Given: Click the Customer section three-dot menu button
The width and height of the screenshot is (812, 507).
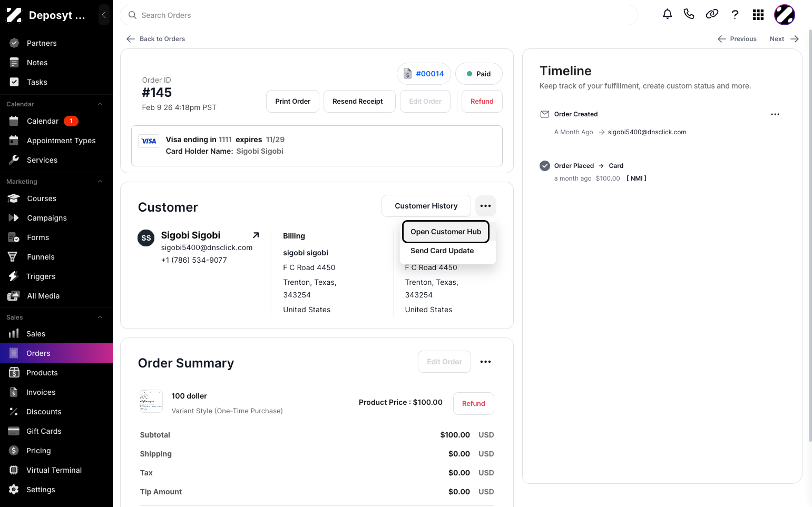Looking at the screenshot, I should point(486,206).
